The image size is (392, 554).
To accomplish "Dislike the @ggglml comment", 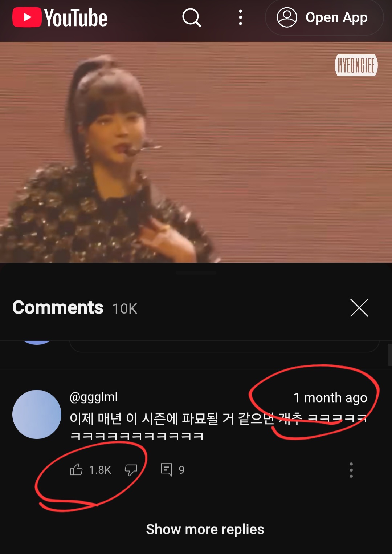I will [131, 470].
